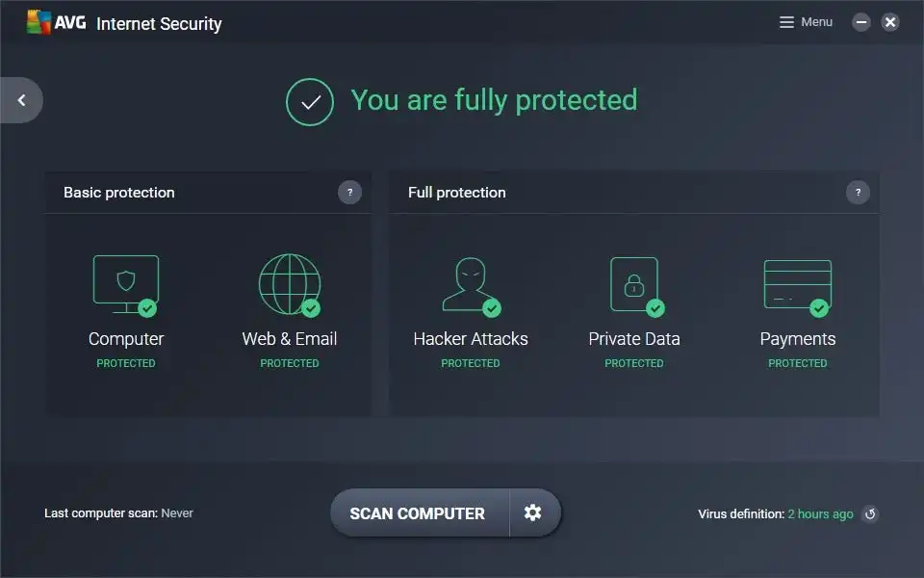Toggle the protected badge on Web & Email
This screenshot has height=578, width=924.
pyautogui.click(x=311, y=308)
